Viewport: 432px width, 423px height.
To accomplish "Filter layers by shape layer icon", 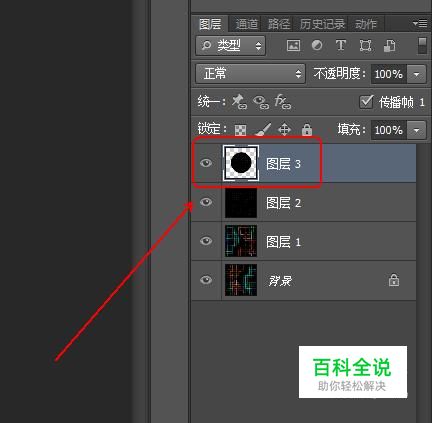I will pos(365,46).
